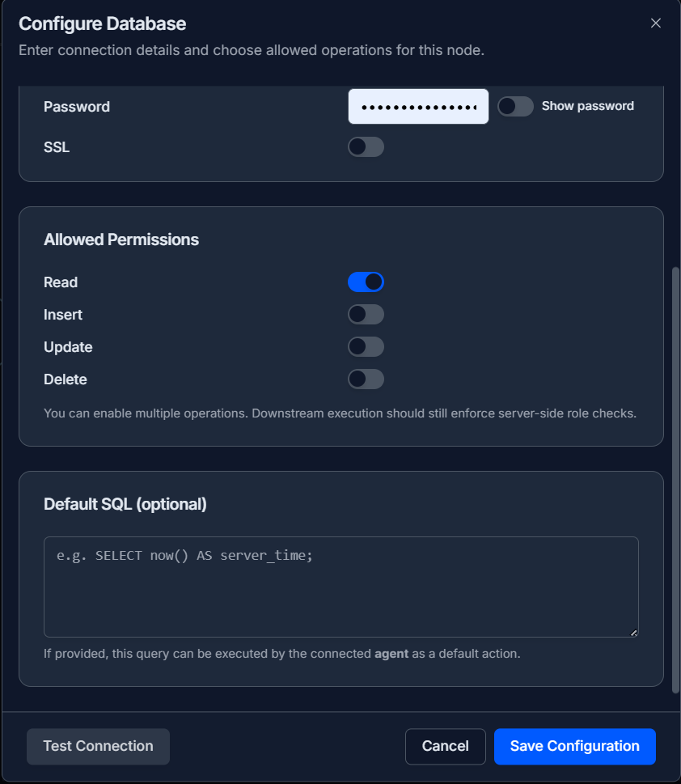Enable the SSL toggle
This screenshot has width=681, height=784.
366,146
